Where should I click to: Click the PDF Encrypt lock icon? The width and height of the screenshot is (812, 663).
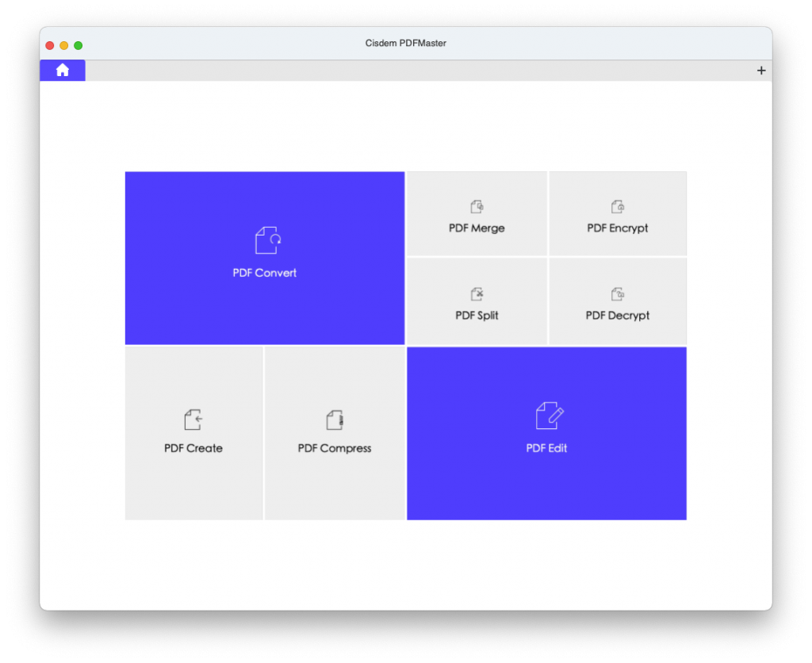pos(617,207)
